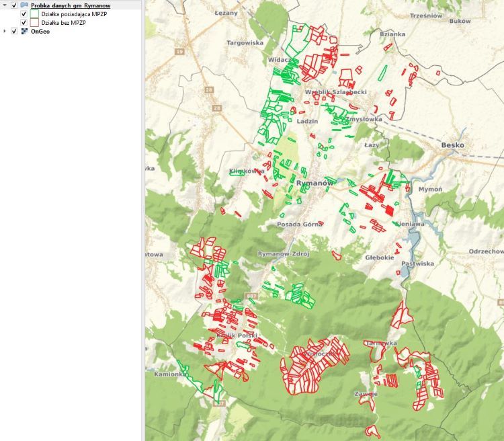504x441 pixels.
Task: Collapse the Probka danych gm Rymanow layer
Action: (5, 5)
